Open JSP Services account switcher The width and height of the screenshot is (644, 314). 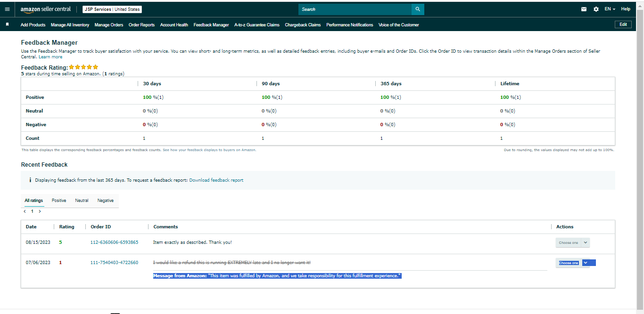pos(112,9)
